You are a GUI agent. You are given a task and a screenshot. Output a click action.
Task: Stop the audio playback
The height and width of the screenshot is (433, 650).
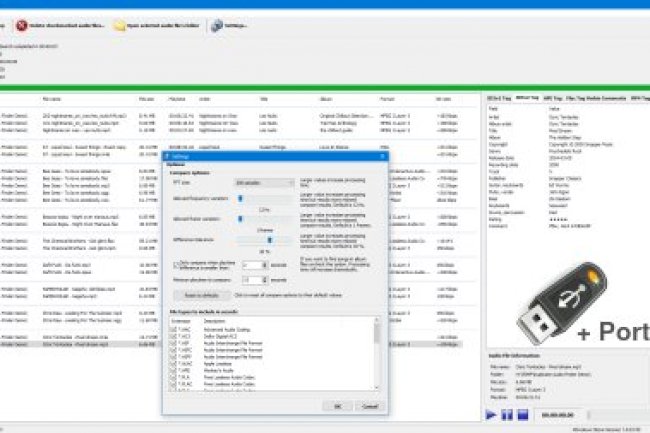522,413
